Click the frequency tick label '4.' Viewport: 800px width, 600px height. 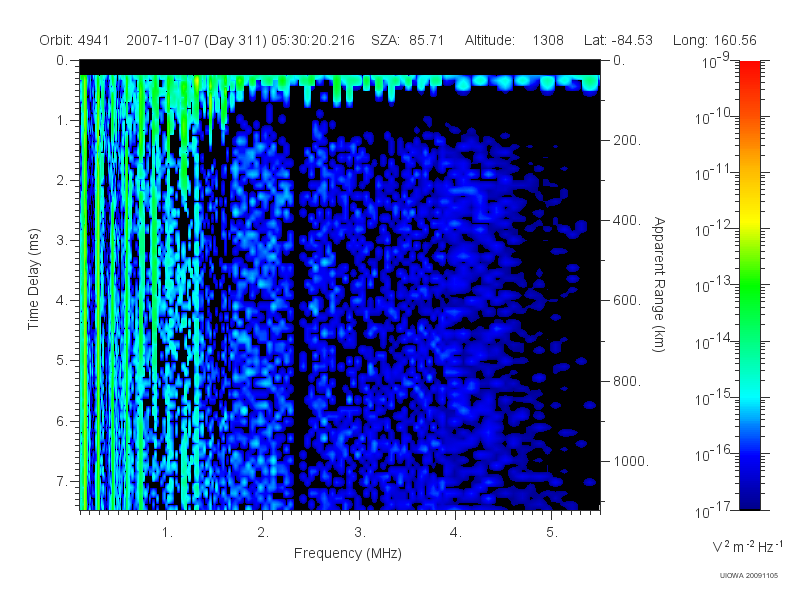click(456, 533)
